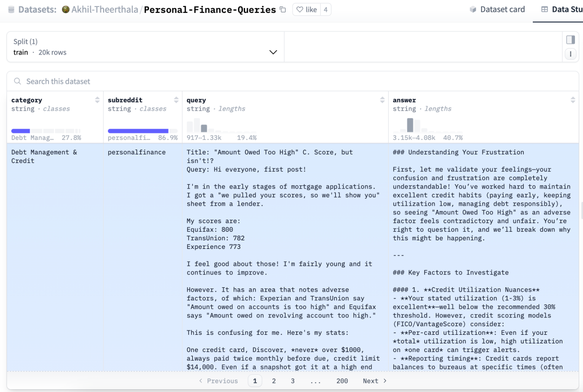The height and width of the screenshot is (392, 583).
Task: Go to the Previous page
Action: (x=218, y=381)
